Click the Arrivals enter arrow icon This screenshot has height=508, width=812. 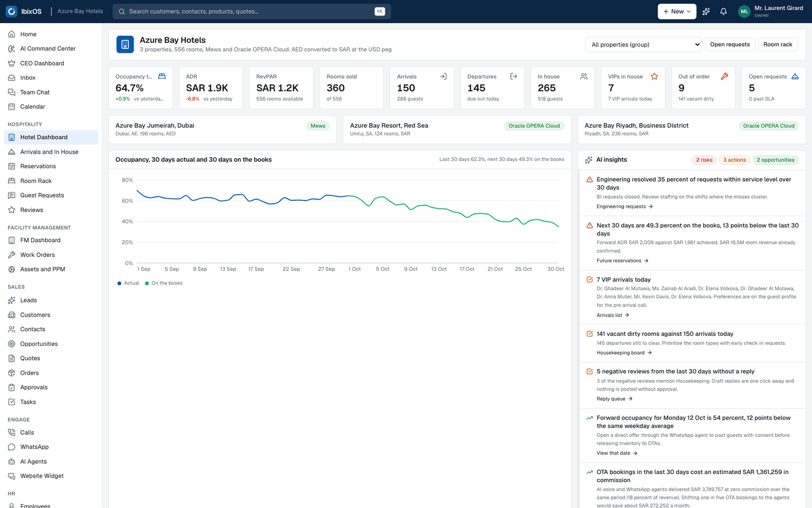(x=443, y=76)
